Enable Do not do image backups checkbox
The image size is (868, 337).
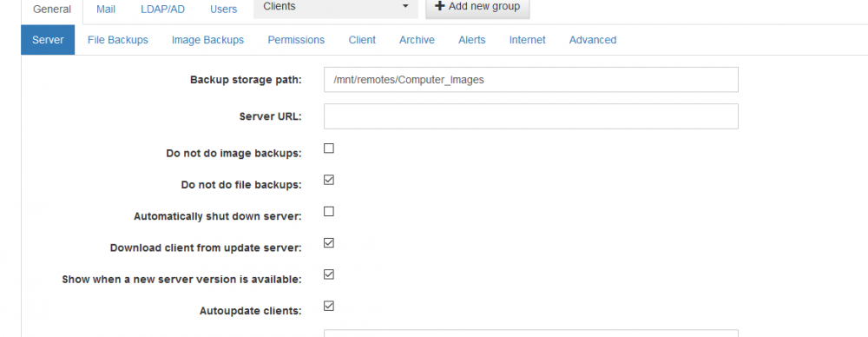(329, 149)
